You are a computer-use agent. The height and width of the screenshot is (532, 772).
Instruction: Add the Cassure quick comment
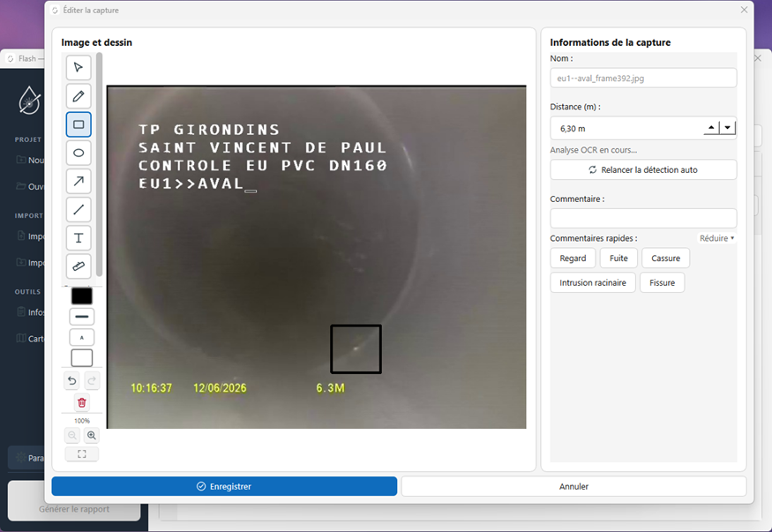point(665,259)
